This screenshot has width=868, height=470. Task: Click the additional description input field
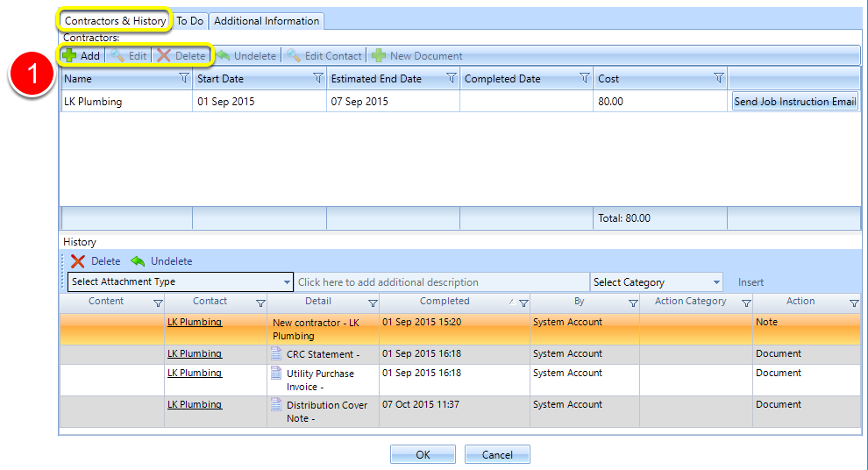[442, 282]
